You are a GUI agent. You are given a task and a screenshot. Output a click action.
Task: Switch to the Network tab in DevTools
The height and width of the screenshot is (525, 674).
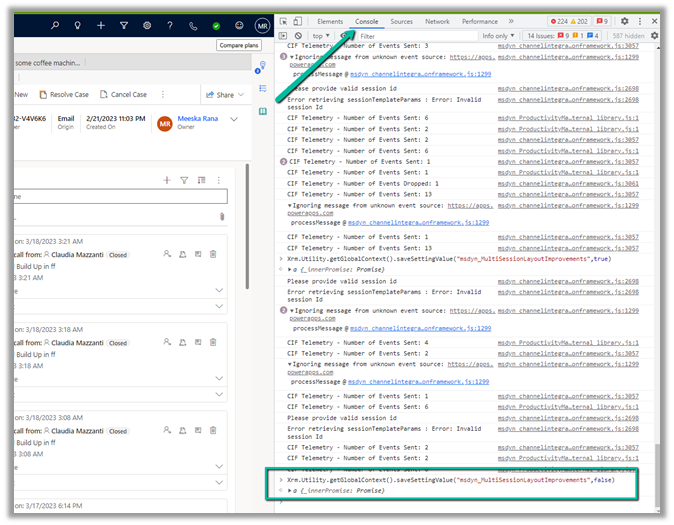437,21
